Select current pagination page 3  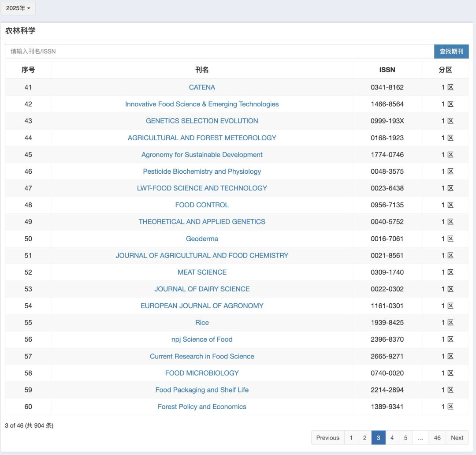click(378, 438)
